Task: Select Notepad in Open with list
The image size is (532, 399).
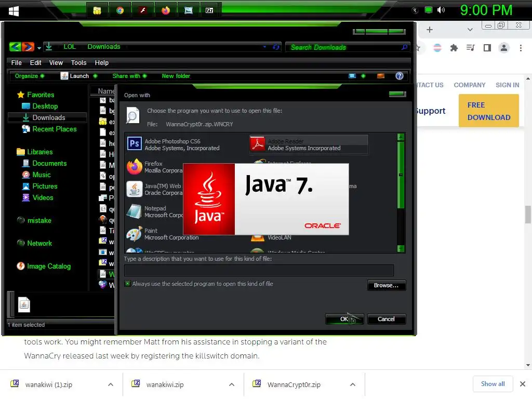Action: coord(155,212)
